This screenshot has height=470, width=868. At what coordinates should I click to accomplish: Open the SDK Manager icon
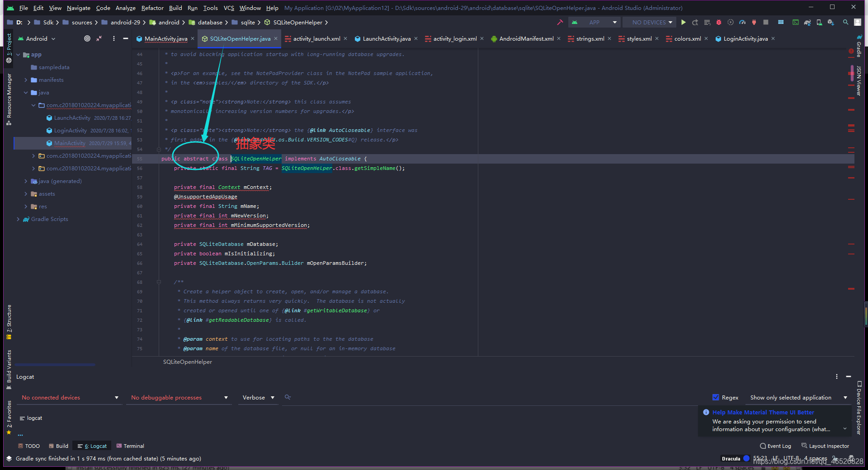pyautogui.click(x=831, y=22)
